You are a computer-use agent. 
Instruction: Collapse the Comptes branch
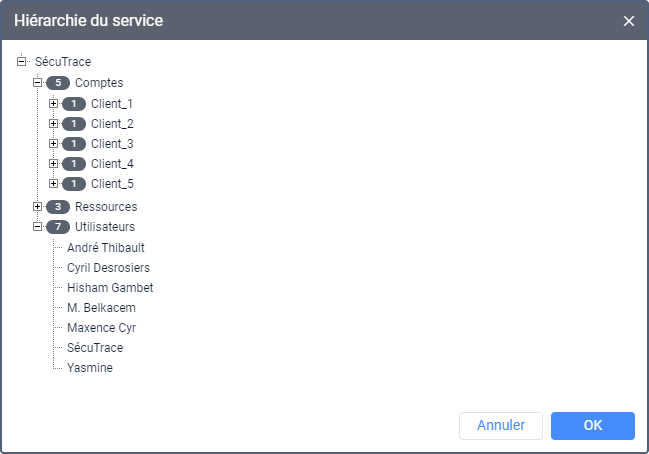[x=38, y=83]
